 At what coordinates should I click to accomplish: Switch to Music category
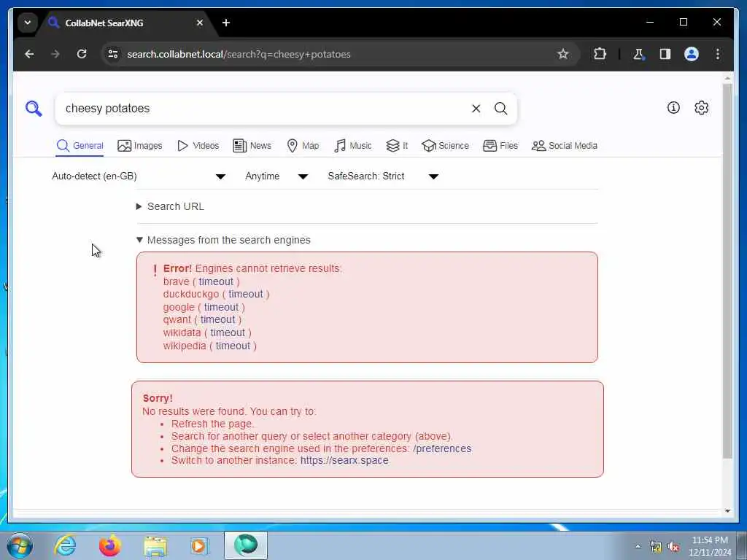coord(353,146)
